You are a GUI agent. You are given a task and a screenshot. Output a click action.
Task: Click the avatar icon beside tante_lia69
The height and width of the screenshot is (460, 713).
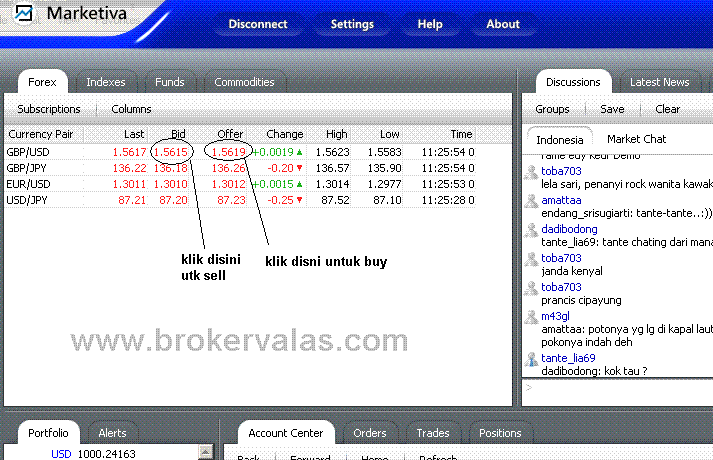[x=531, y=358]
